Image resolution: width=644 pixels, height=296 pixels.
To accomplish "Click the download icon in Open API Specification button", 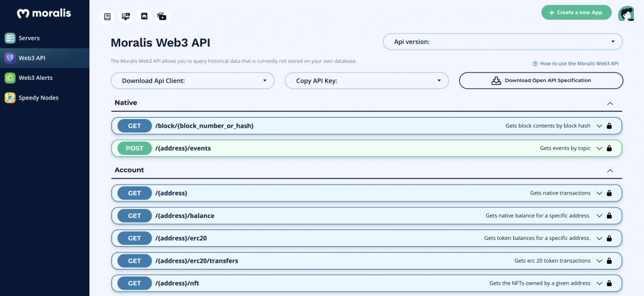I will click(496, 81).
